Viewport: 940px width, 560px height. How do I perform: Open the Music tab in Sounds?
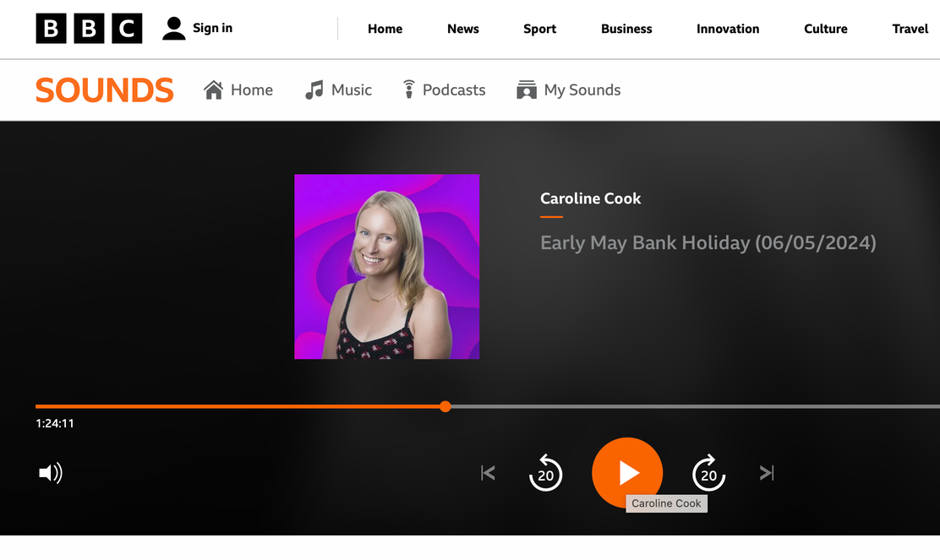[x=352, y=90]
